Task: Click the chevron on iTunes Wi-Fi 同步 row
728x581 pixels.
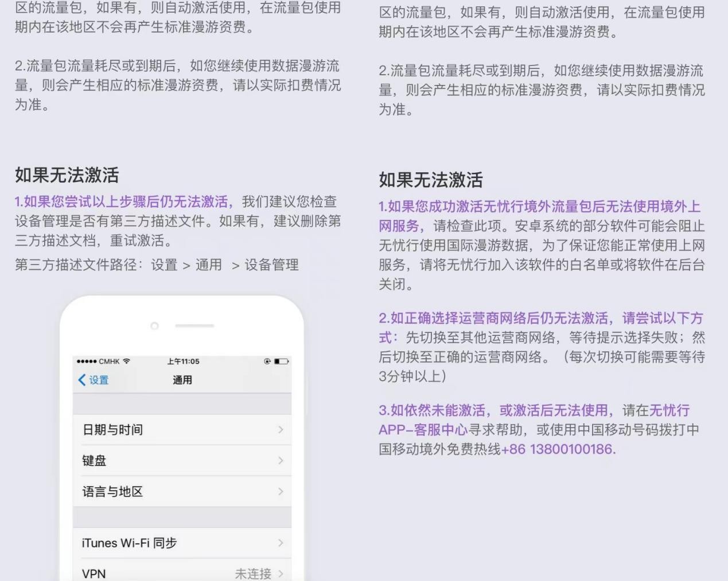Action: [281, 543]
